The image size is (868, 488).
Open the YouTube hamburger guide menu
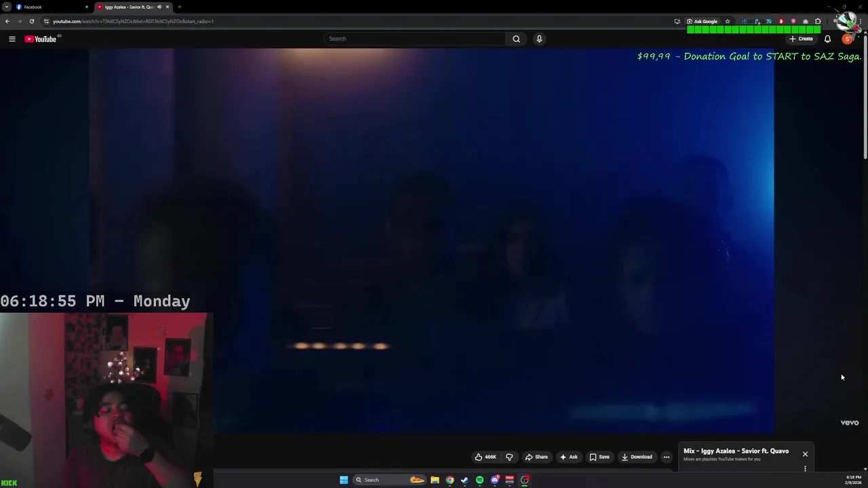[12, 39]
